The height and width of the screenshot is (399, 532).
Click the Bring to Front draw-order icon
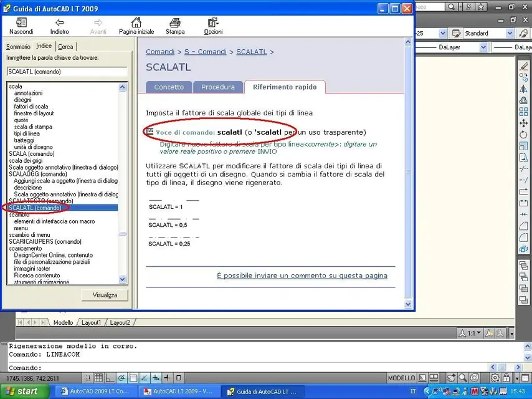click(x=523, y=266)
